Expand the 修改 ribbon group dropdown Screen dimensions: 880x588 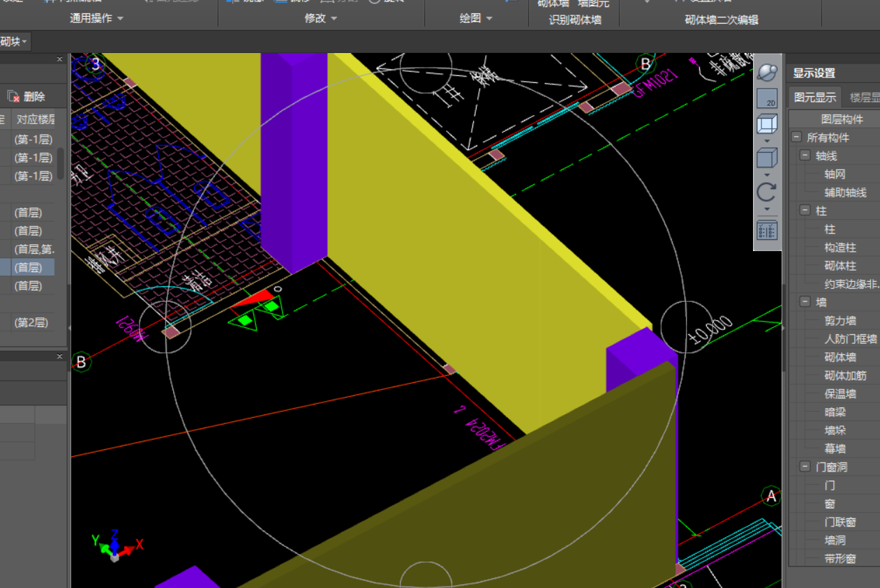point(334,18)
